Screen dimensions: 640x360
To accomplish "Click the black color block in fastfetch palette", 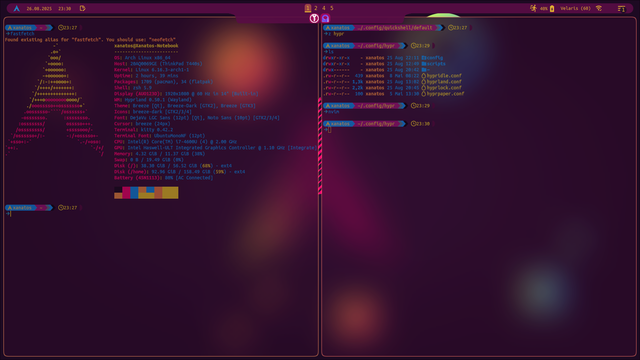I will pos(118,190).
